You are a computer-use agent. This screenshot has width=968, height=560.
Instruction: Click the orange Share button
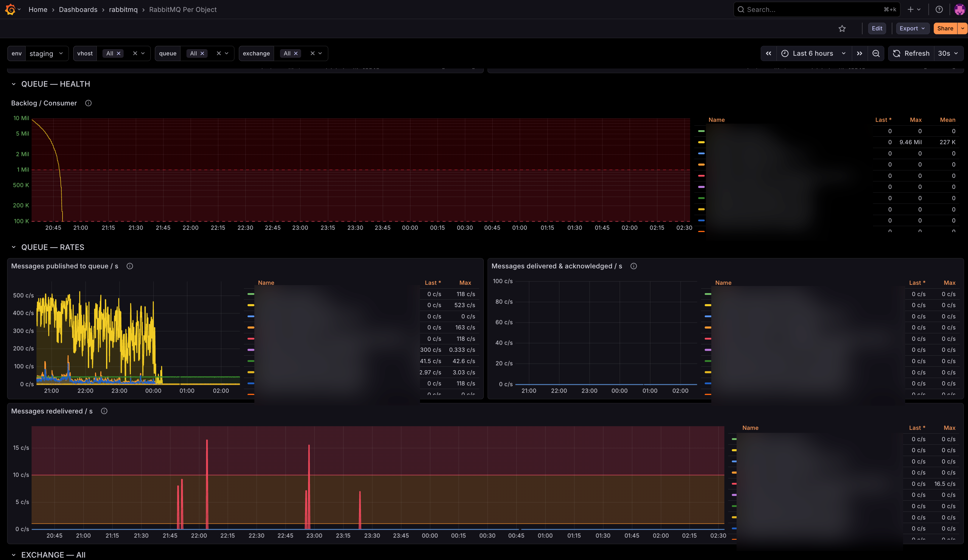pyautogui.click(x=945, y=28)
